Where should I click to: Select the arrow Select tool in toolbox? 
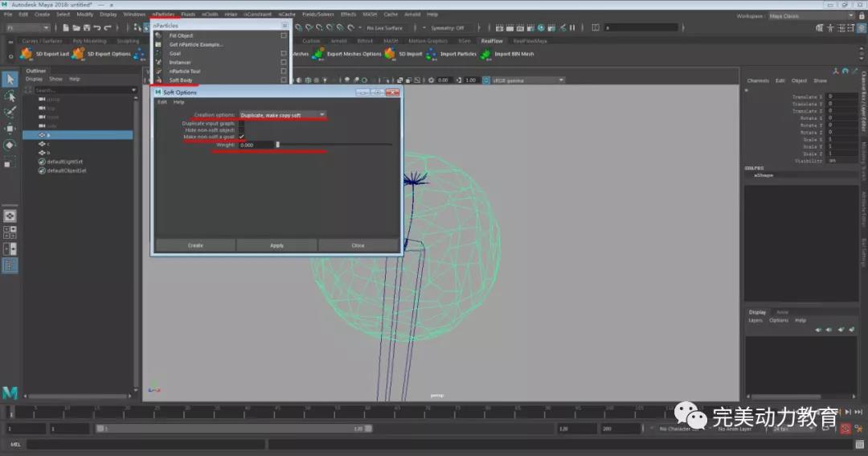10,79
